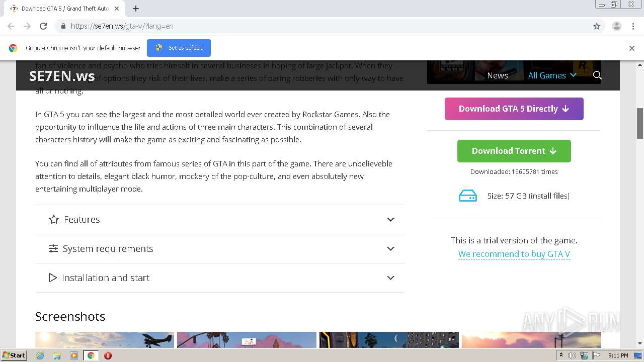Click the browser back arrow
644x362 pixels.
tap(11, 26)
